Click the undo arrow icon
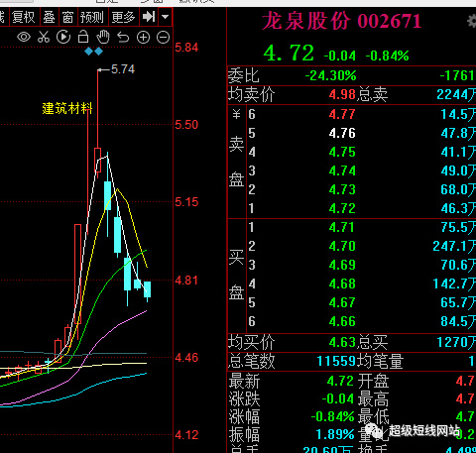Screen dimensions: 476x453 [123, 38]
